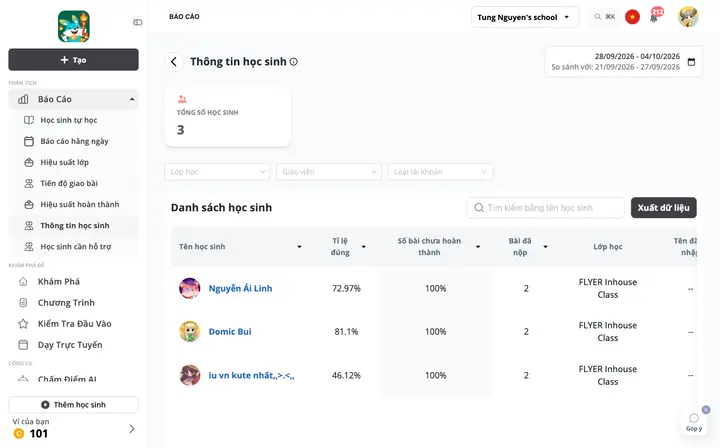
Task: Open the Loại tài khoản filter dropdown
Action: (x=440, y=172)
